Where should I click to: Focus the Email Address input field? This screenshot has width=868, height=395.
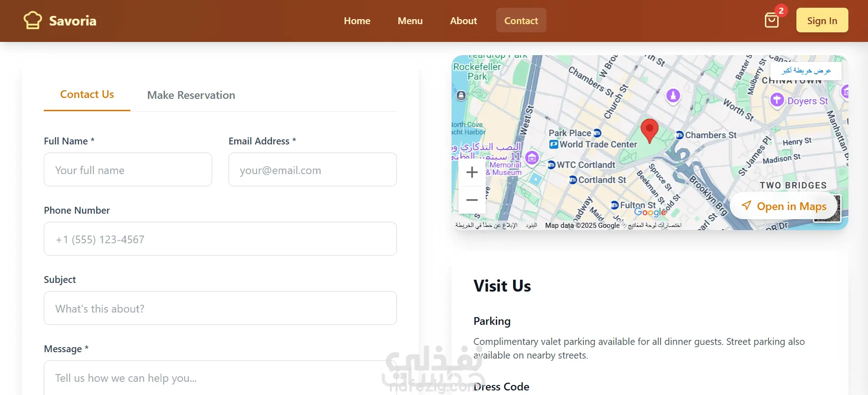click(312, 169)
